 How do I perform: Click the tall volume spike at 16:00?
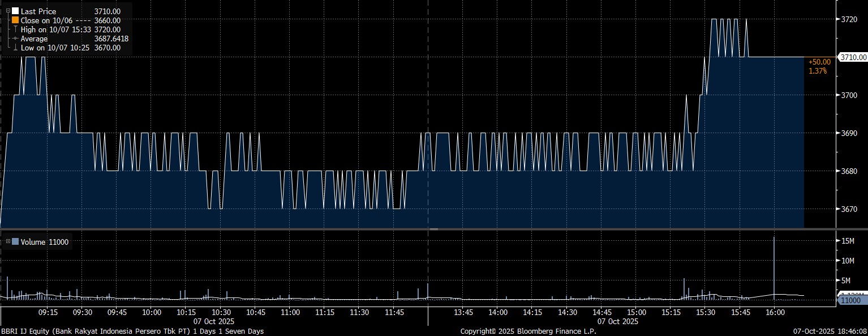tap(774, 266)
